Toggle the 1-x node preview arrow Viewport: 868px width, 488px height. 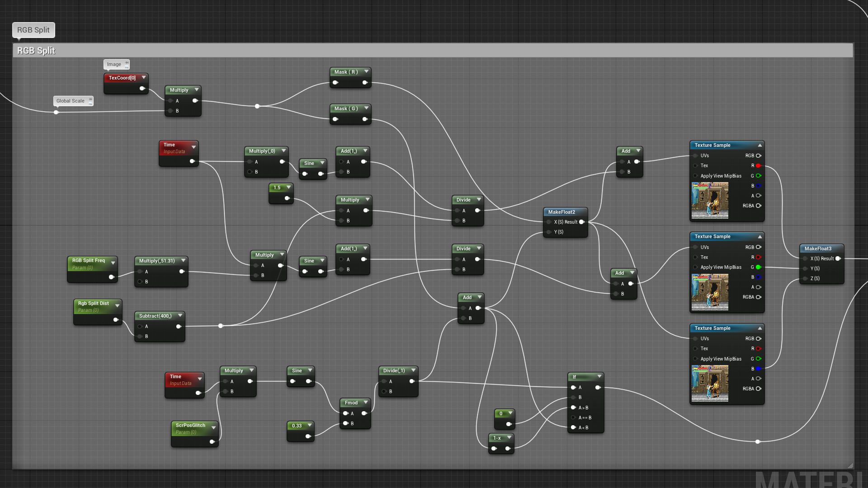(x=509, y=437)
